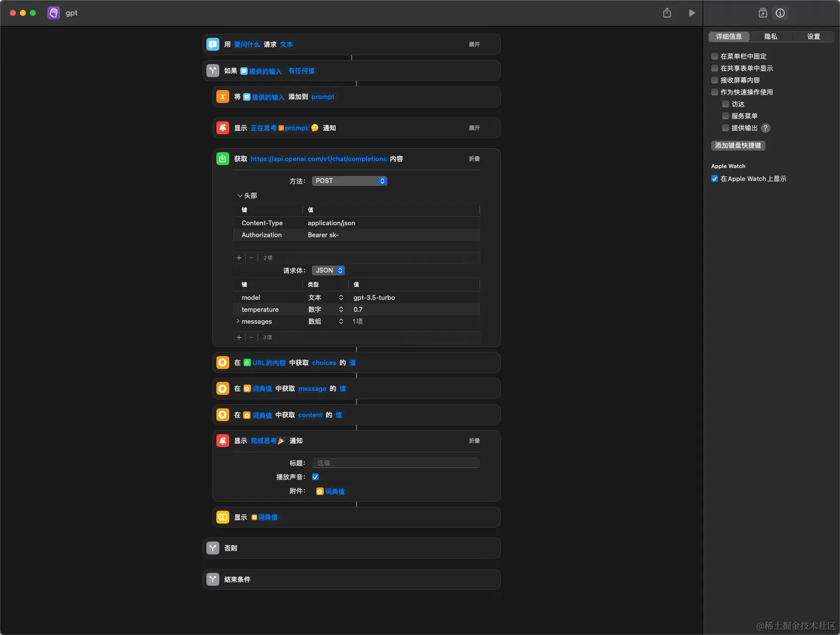Screen dimensions: 840x635
Task: Click the dictionary icon for content action
Action: pos(223,415)
